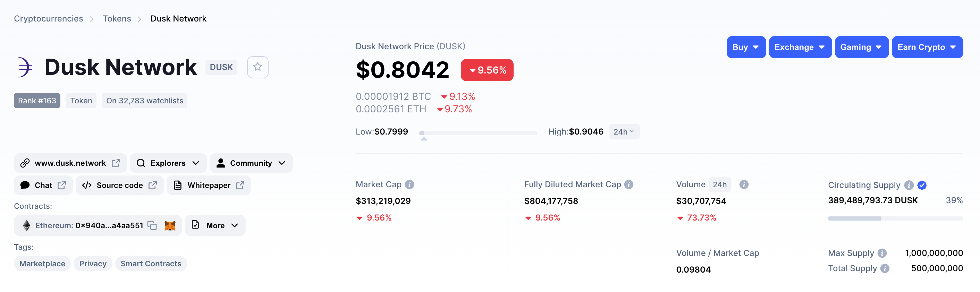Expand the Explorers menu
This screenshot has width=980, height=292.
(168, 163)
